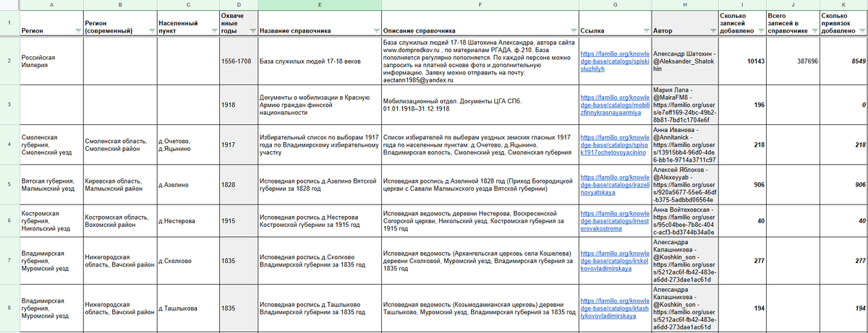The height and width of the screenshot is (333, 868).
Task: Select row 3 header
Action: click(9, 105)
